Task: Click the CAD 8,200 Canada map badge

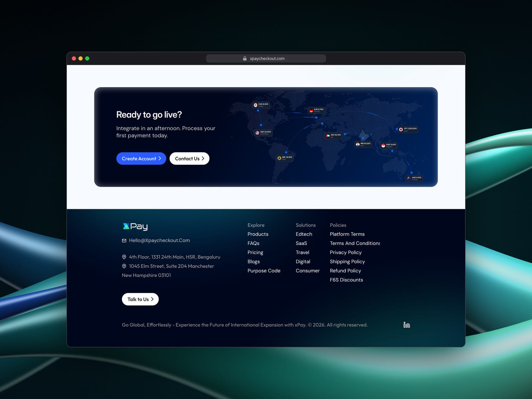Action: pyautogui.click(x=261, y=105)
